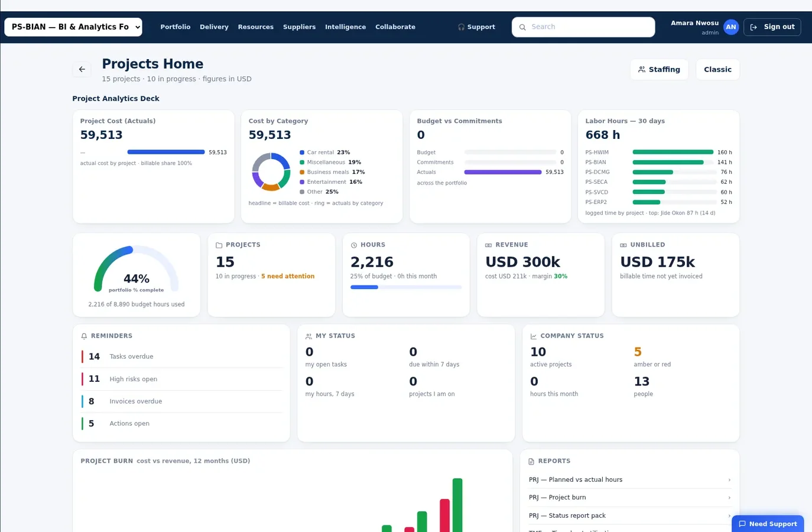Click the Actuals purple bar in Budget vs Commitments
Screen dimensions: 812x532
click(503, 172)
